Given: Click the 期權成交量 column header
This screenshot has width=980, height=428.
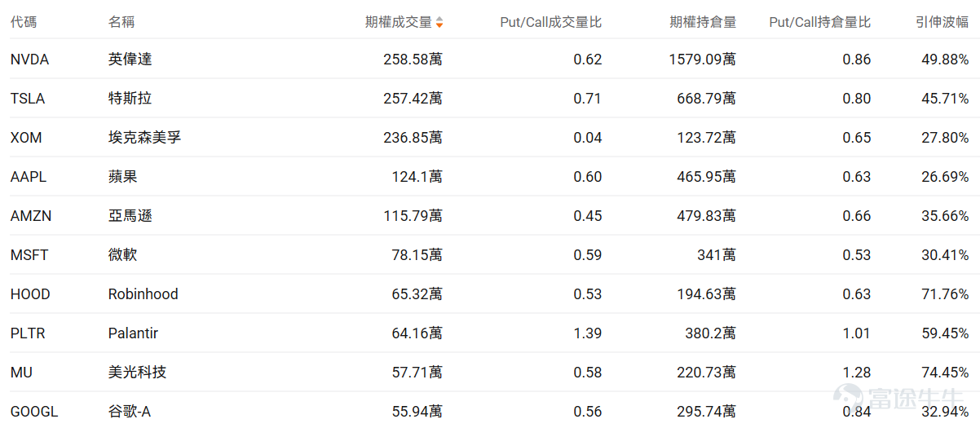Looking at the screenshot, I should (399, 22).
